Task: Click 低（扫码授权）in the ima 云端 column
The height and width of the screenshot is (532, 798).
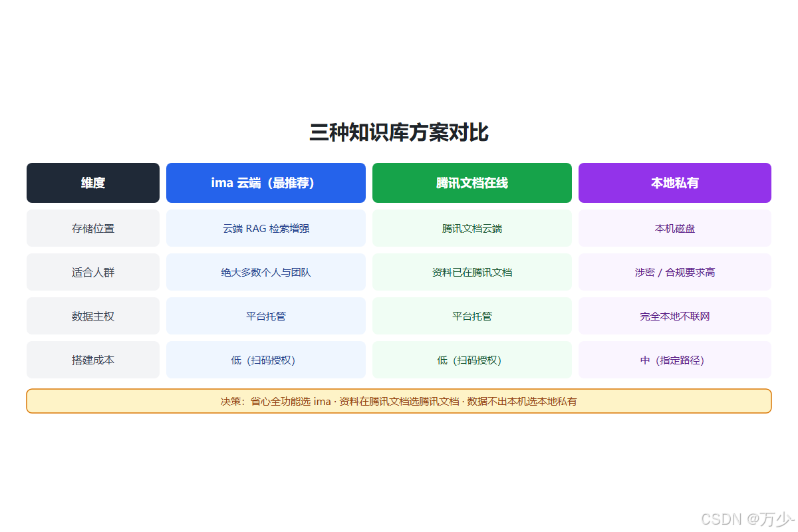Action: pos(266,360)
